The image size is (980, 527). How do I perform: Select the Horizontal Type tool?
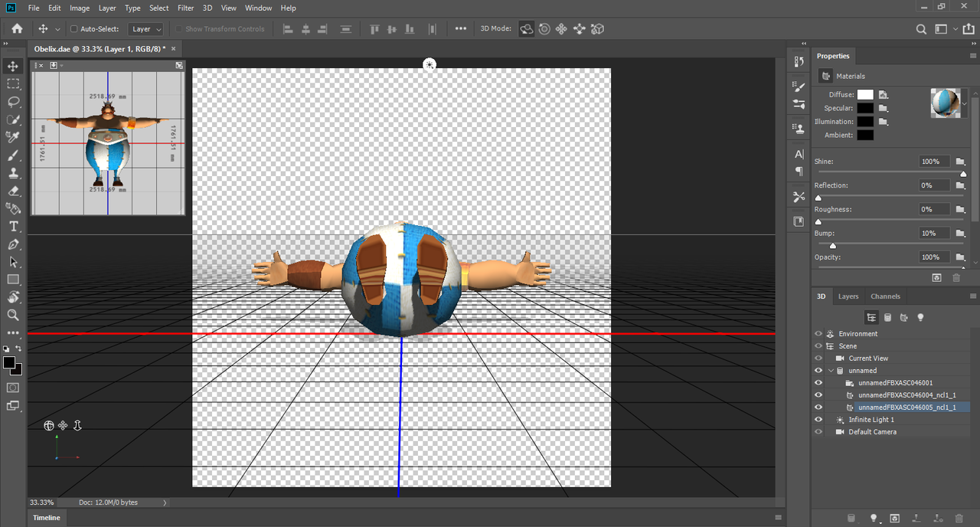pos(13,226)
